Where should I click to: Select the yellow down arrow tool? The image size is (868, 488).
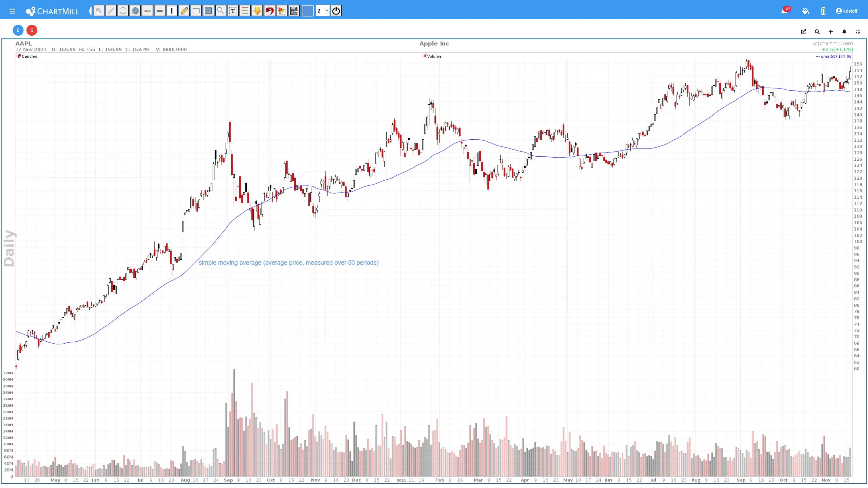click(257, 11)
